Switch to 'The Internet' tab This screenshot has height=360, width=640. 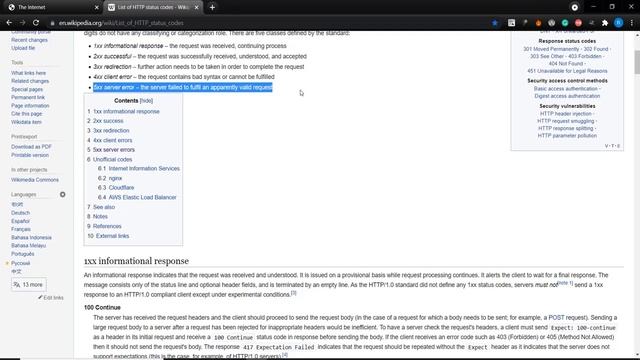click(53, 7)
